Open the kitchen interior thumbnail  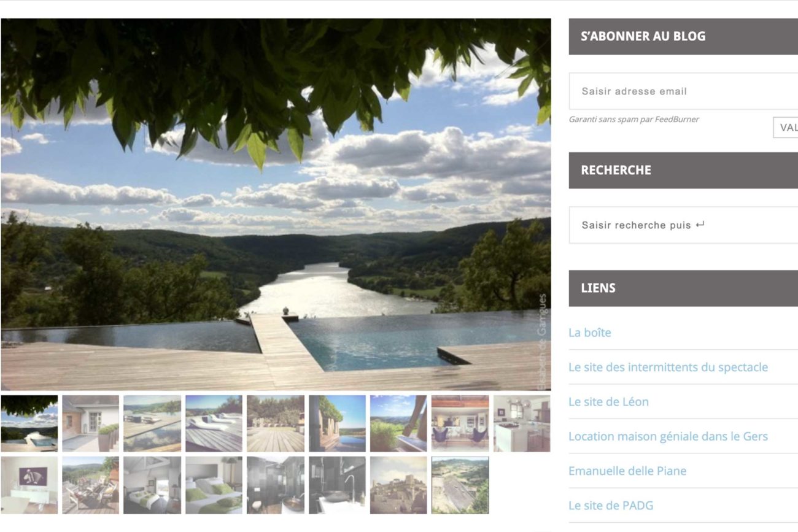(x=522, y=423)
